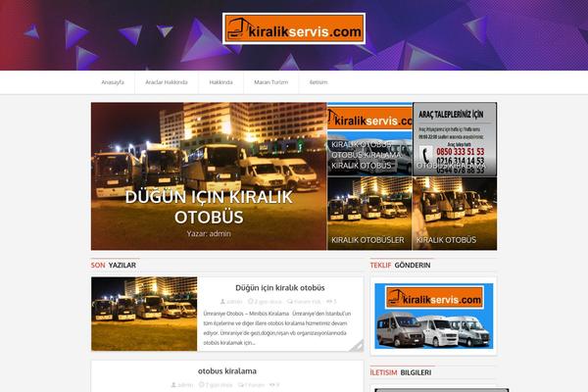Screen dimensions: 588x392
Task: Click the views eye icon under otobus kiralama
Action: point(271,385)
